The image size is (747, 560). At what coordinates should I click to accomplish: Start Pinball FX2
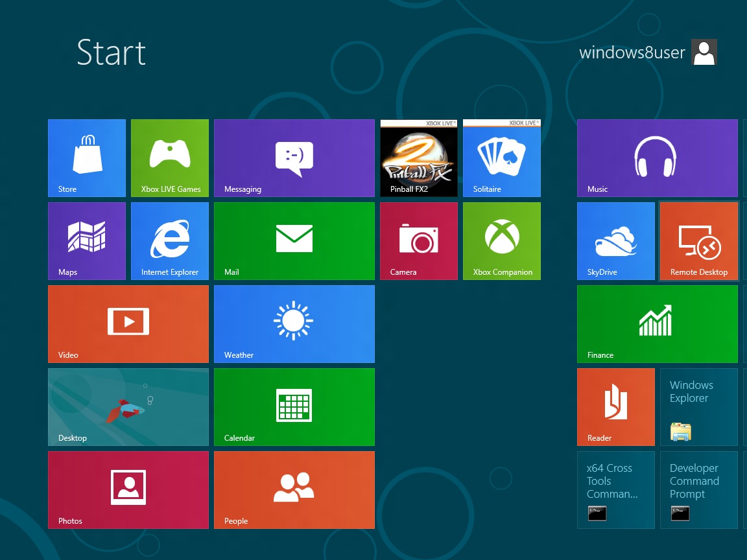(418, 157)
